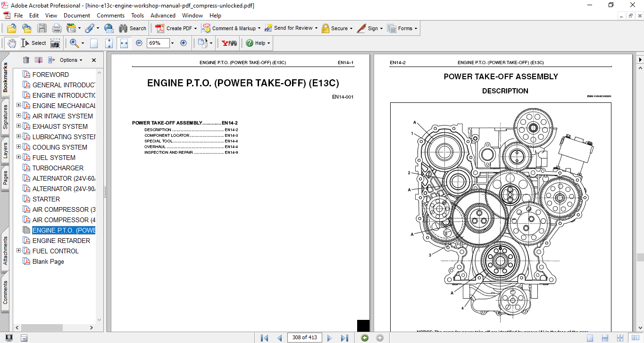Open the zoom percentage dropdown
Screen dimensions: 644x343
pyautogui.click(x=172, y=43)
